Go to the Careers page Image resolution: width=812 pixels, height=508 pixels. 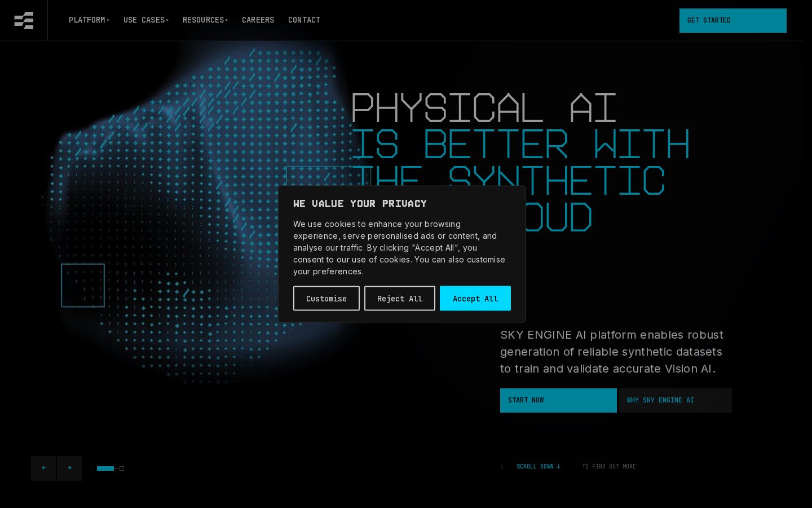(x=258, y=20)
